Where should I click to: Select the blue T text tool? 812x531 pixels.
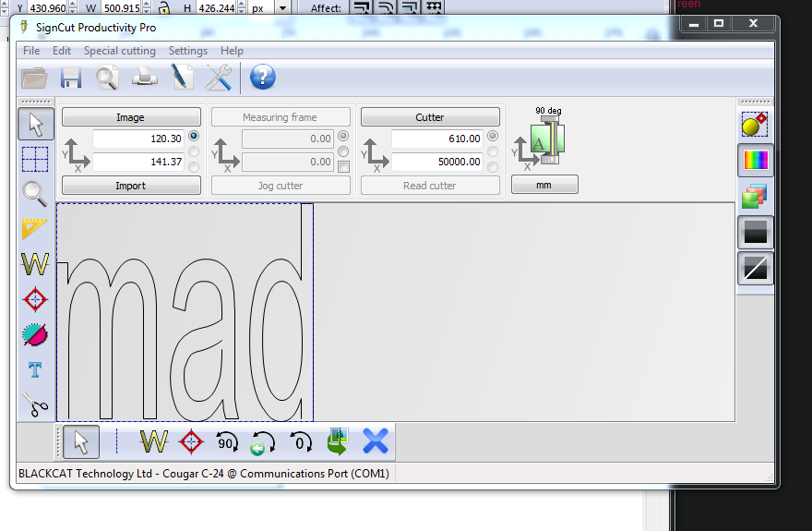coord(35,370)
